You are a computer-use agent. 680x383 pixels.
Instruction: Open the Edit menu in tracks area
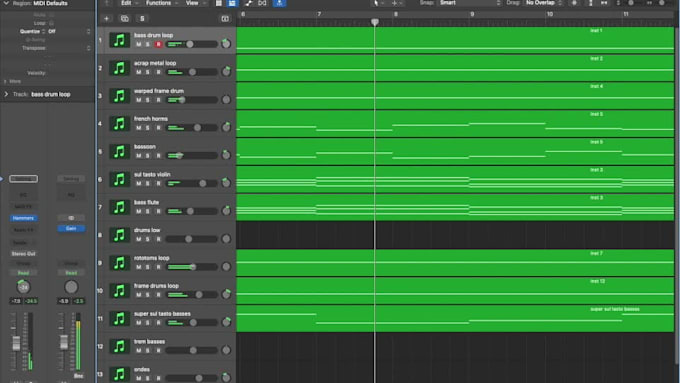coord(129,3)
